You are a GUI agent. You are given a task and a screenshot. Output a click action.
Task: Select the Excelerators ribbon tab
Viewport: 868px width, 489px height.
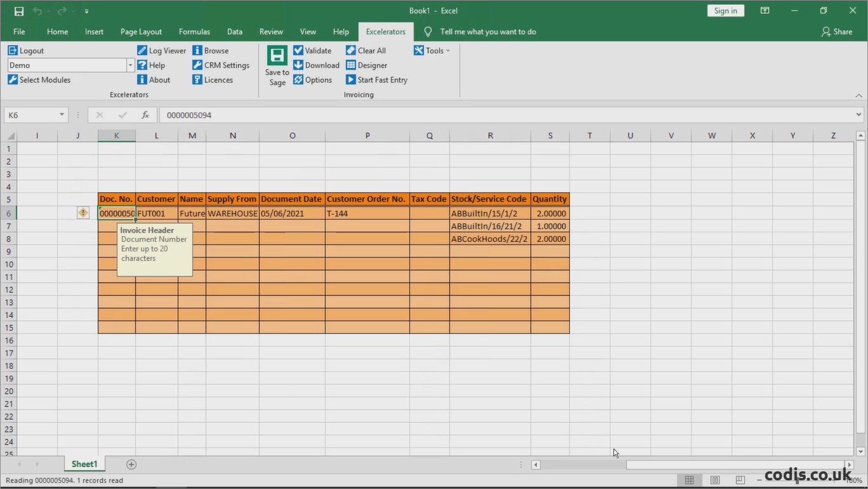pyautogui.click(x=385, y=31)
